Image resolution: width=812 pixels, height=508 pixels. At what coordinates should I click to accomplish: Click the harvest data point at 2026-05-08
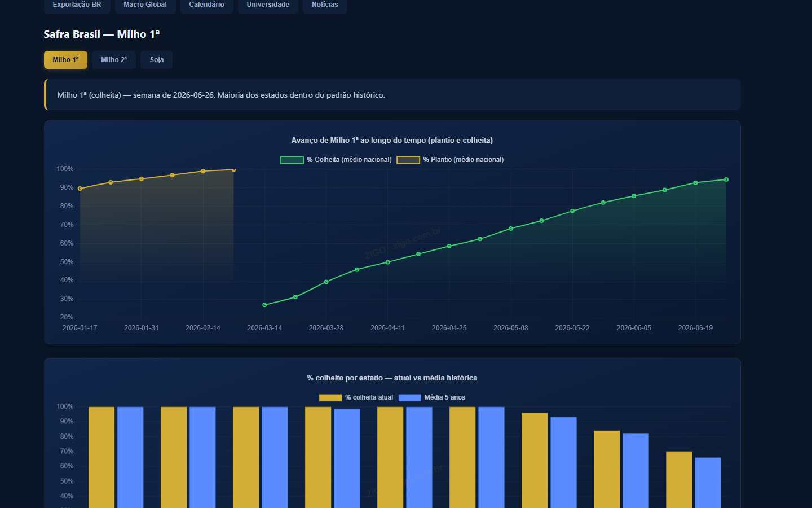[x=511, y=229]
